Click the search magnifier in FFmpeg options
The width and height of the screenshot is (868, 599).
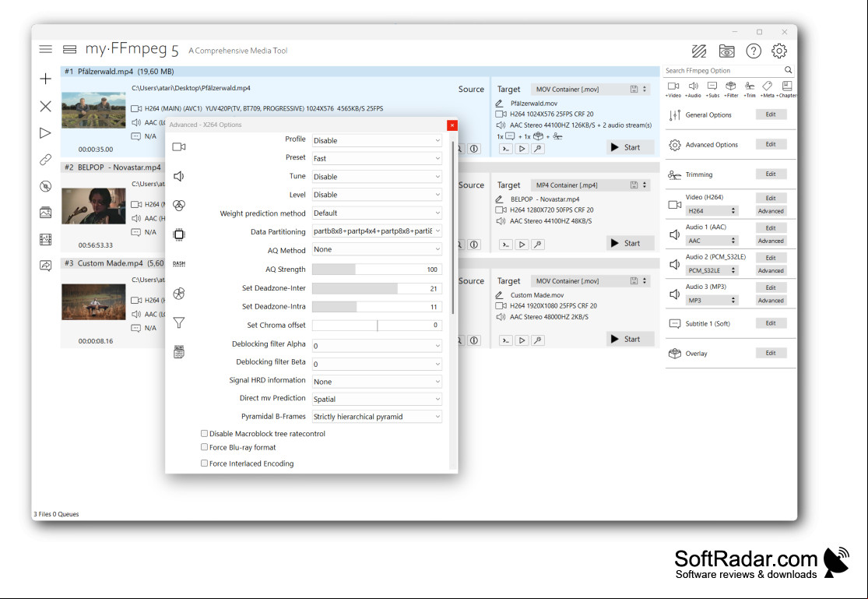click(x=789, y=70)
